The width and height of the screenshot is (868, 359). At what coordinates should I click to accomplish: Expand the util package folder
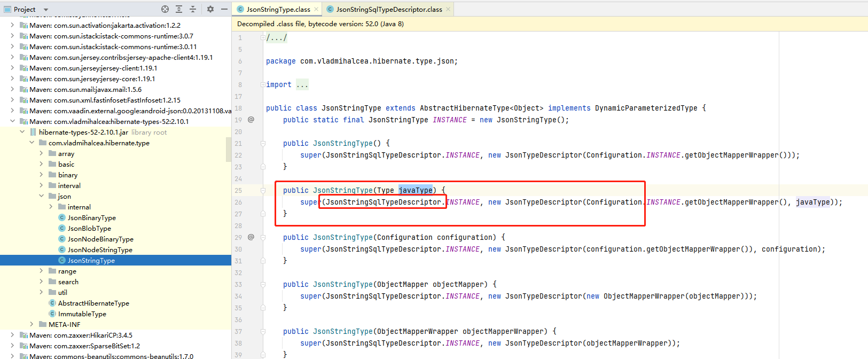41,292
